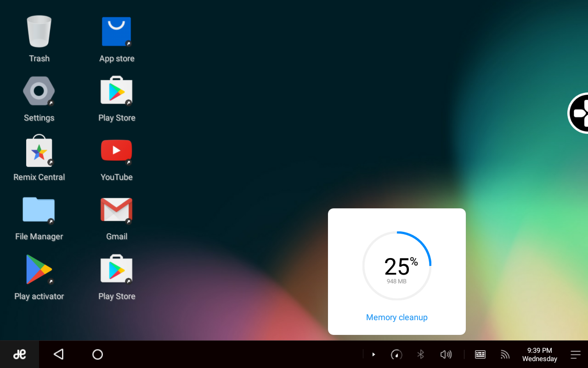588x368 pixels.
Task: Click the Memory cleanup link
Action: [x=396, y=317]
